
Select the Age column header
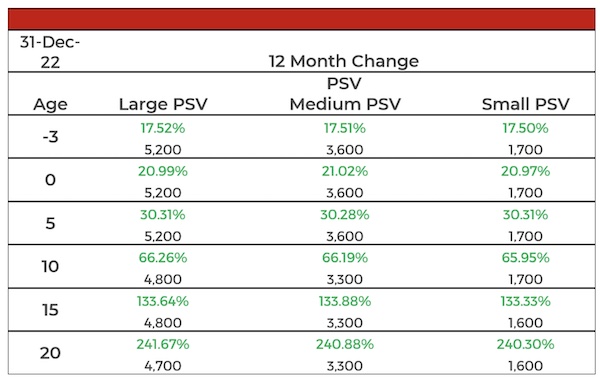[50, 104]
